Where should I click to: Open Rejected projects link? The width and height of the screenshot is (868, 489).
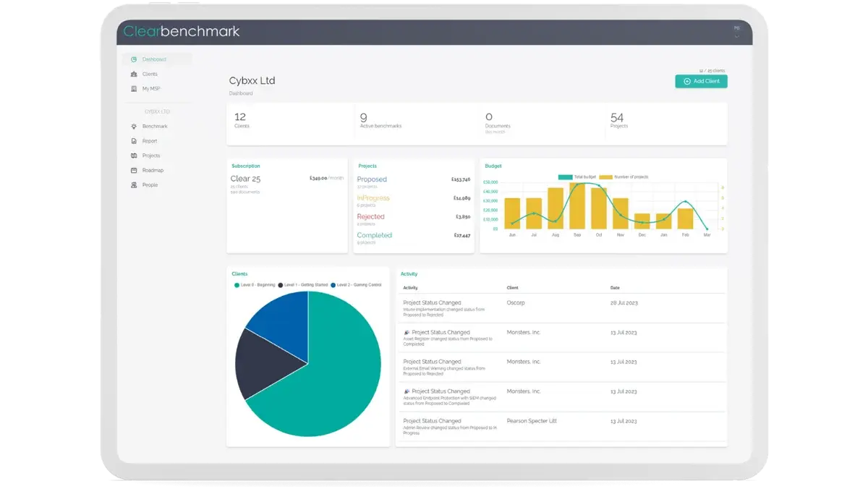click(x=371, y=217)
